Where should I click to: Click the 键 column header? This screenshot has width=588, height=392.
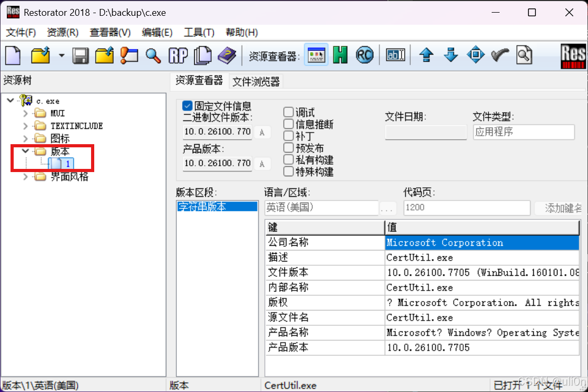point(325,227)
